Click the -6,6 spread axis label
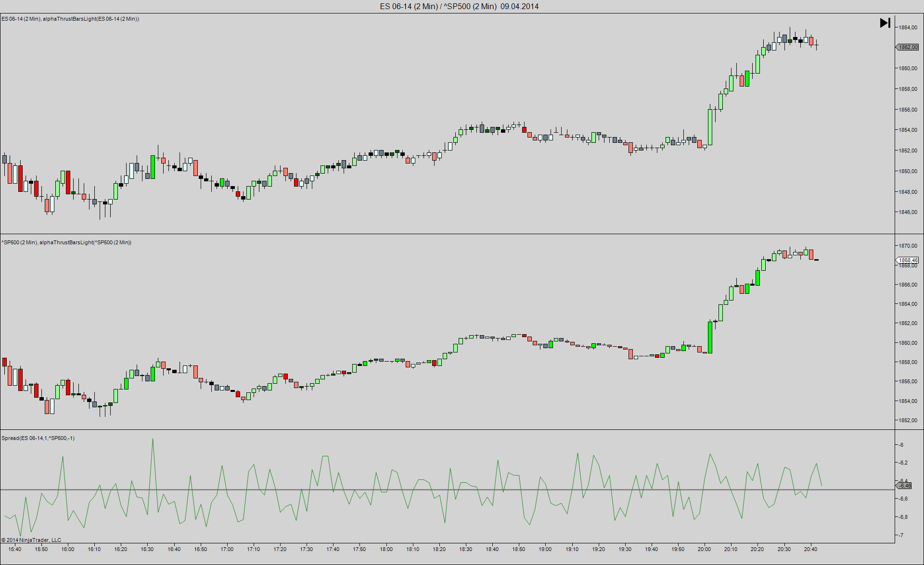The width and height of the screenshot is (924, 565). pyautogui.click(x=903, y=499)
